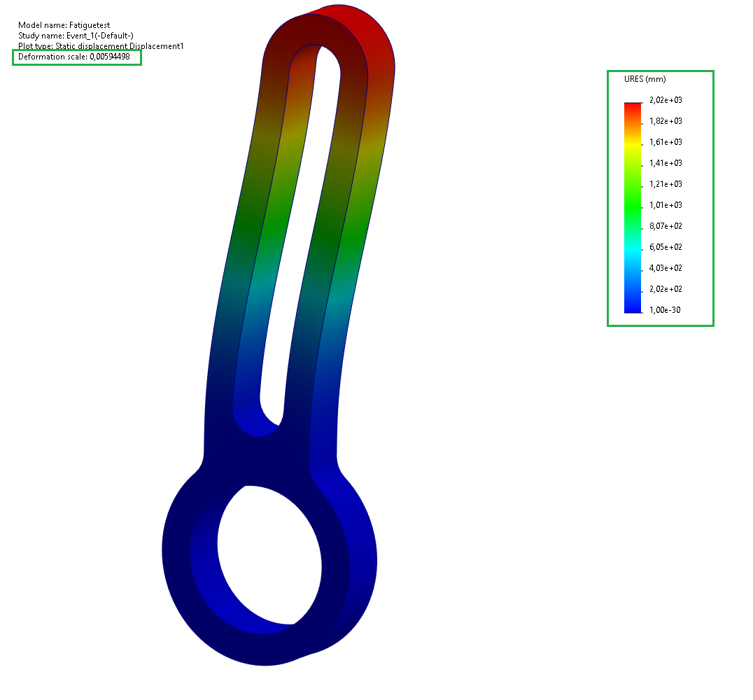Select the 8,07e+02 legend value

pos(666,226)
